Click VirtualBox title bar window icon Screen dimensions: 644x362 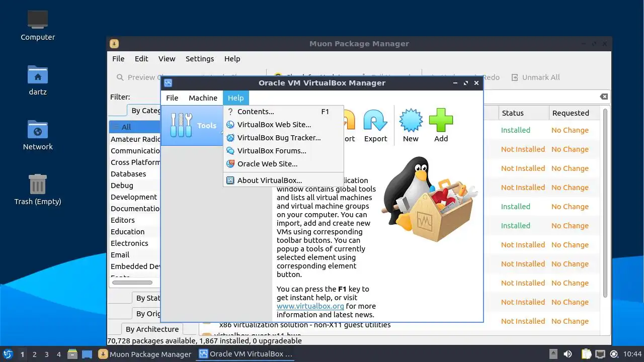click(x=168, y=83)
